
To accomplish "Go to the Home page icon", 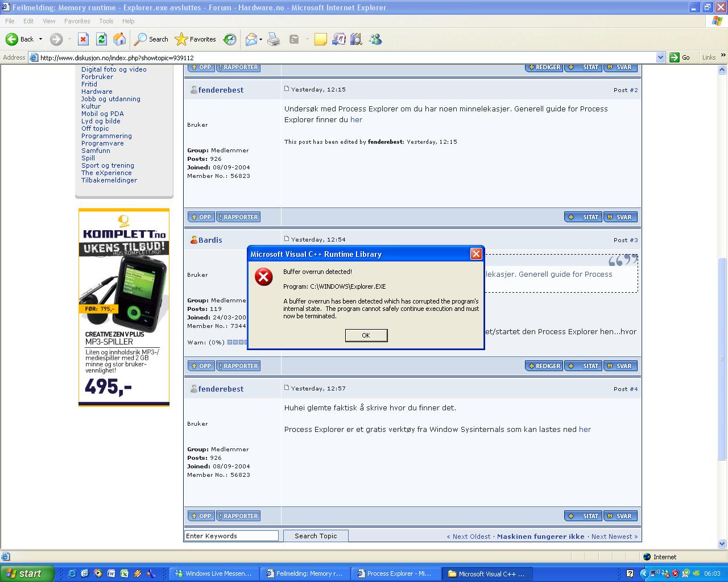I will [119, 39].
